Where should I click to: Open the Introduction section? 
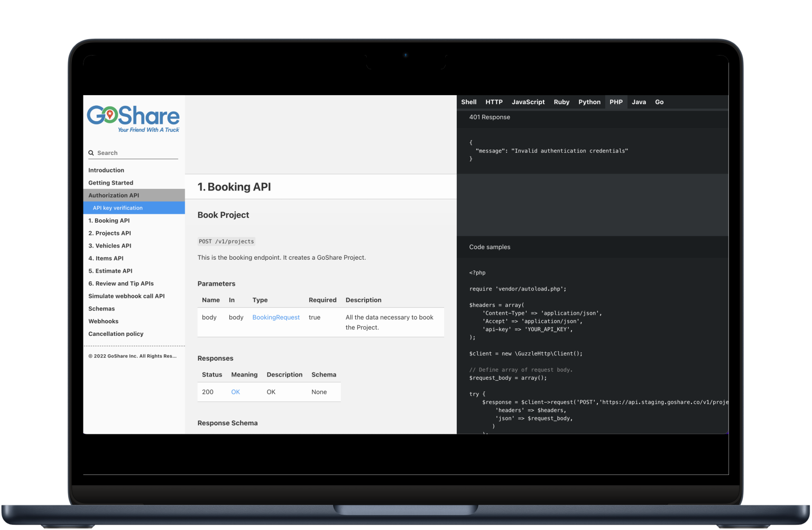pos(106,170)
